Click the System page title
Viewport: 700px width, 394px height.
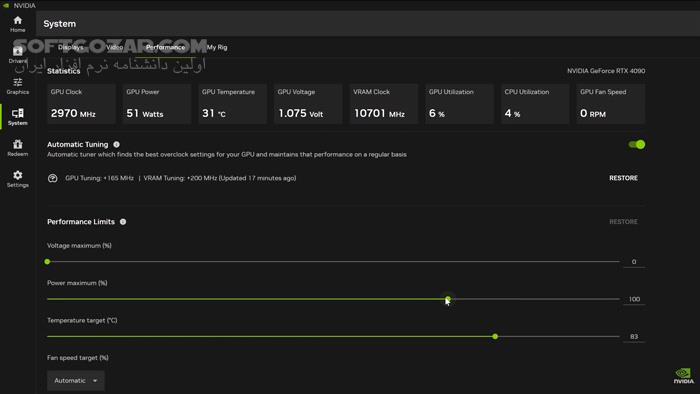(59, 24)
